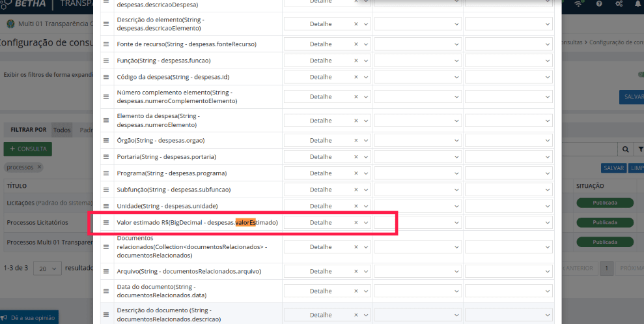Open the 20 results-per-page selector

[47, 268]
